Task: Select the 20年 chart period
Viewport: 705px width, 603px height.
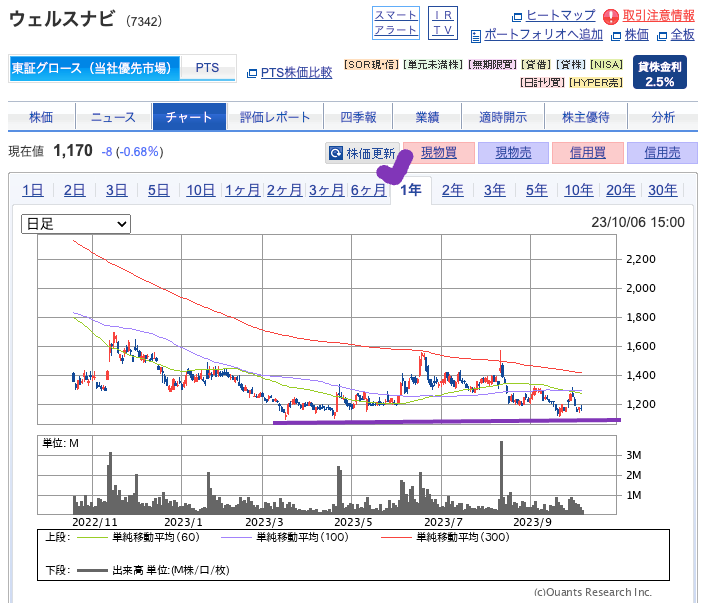Action: (621, 190)
